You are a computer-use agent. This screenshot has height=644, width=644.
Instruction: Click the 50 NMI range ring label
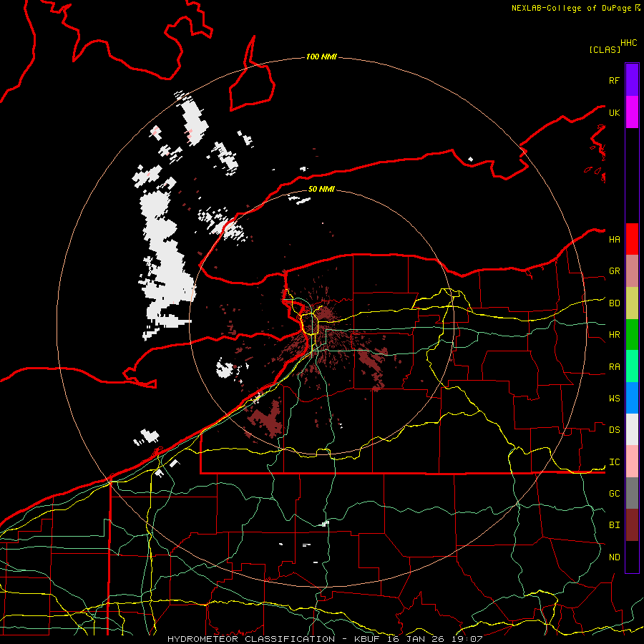[321, 189]
